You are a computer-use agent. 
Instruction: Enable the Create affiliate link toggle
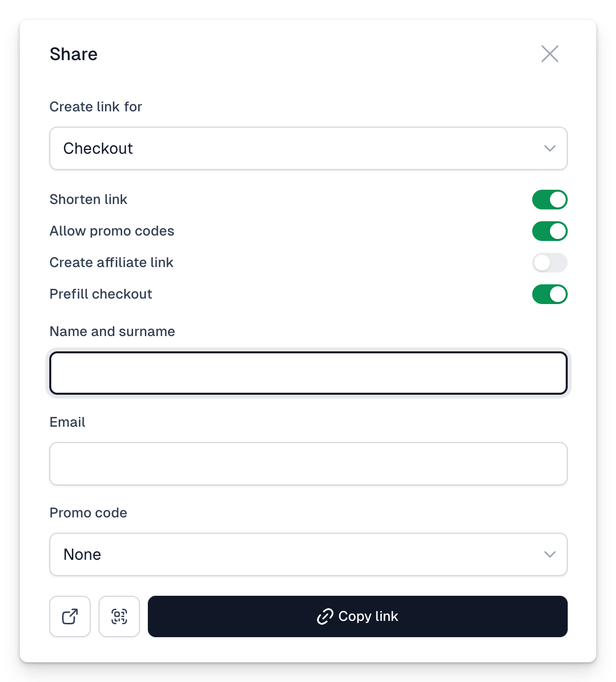point(550,263)
